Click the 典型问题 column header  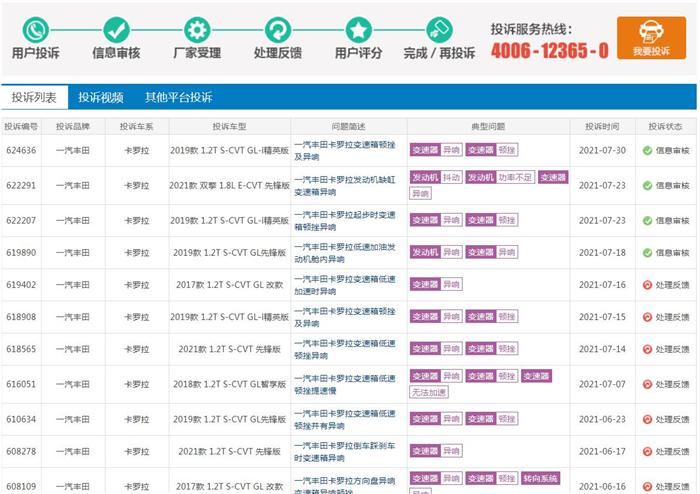click(x=488, y=127)
